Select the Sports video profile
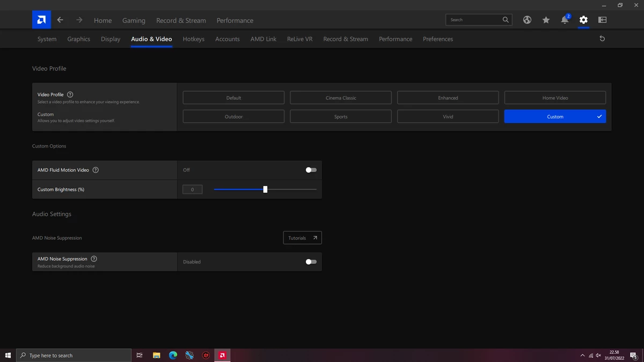644x362 pixels. (341, 116)
